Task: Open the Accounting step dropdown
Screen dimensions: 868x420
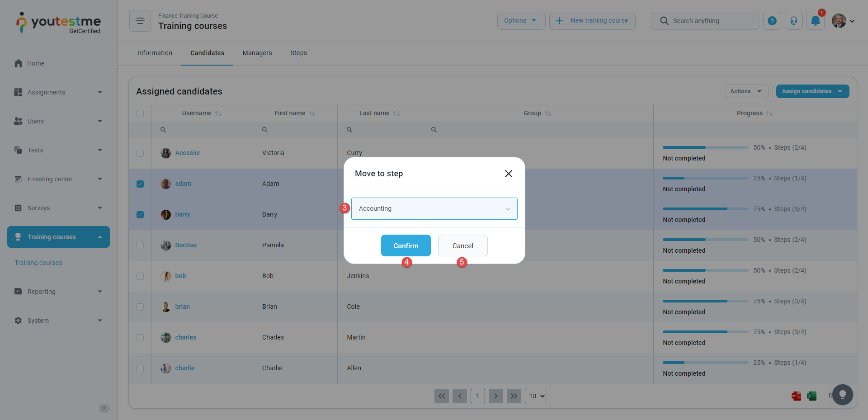Action: click(434, 208)
